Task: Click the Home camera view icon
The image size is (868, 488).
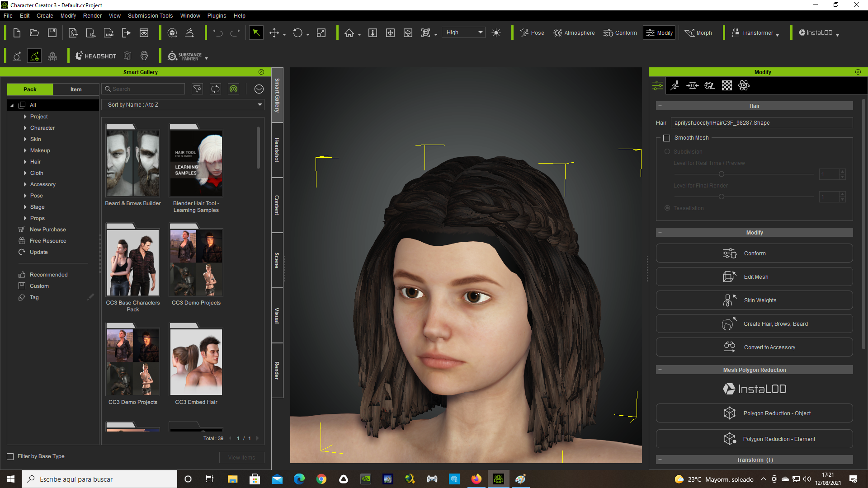Action: (x=349, y=33)
